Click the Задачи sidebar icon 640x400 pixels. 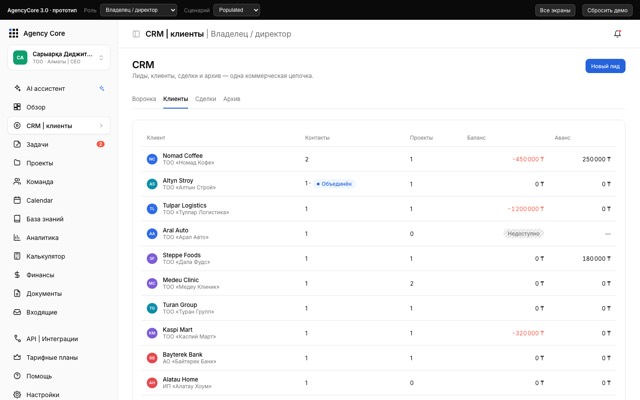[x=17, y=144]
